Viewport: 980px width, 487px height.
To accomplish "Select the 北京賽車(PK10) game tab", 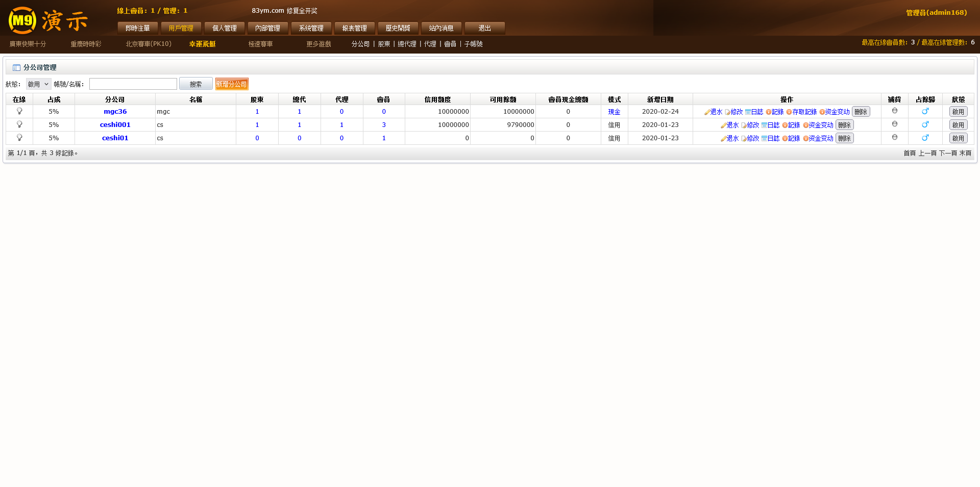I will [149, 44].
